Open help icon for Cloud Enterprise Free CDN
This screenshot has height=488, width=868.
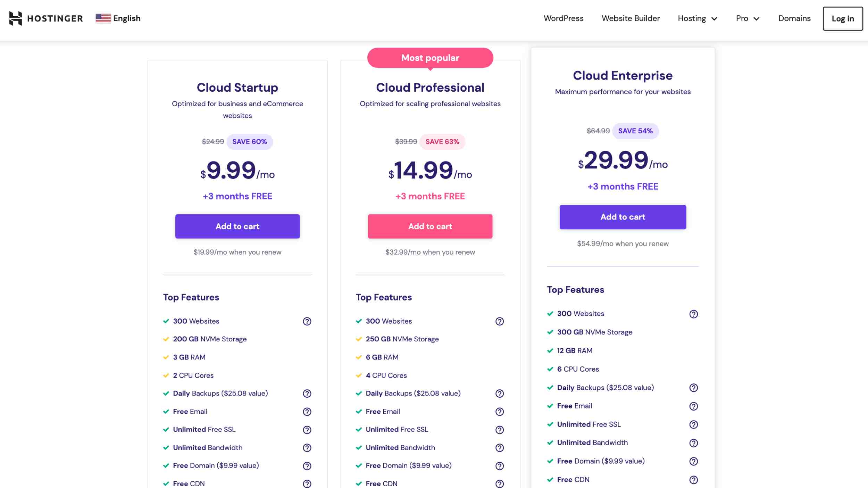point(694,480)
